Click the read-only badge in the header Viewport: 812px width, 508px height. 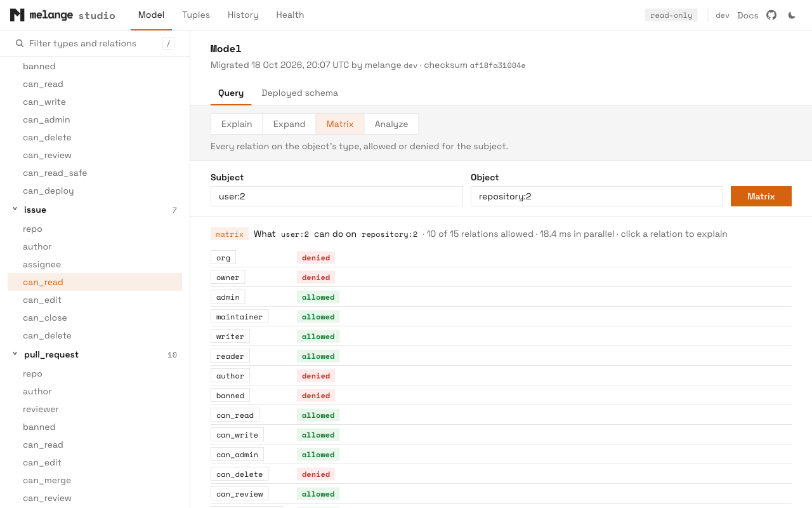pyautogui.click(x=671, y=15)
